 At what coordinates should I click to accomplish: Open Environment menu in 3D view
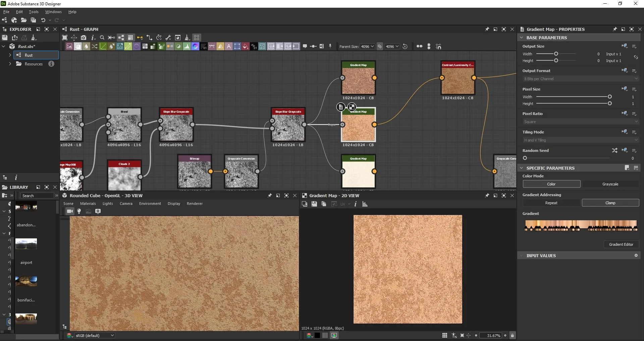tap(150, 204)
